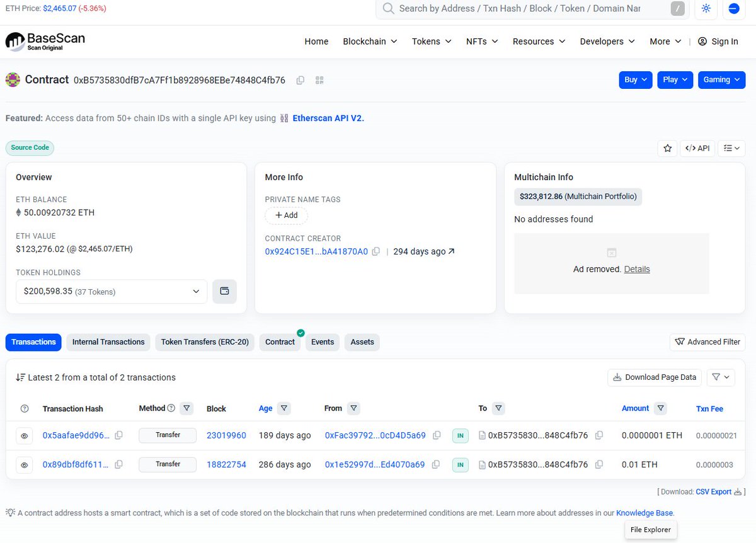The width and height of the screenshot is (756, 543).
Task: Open creation transaction arrow after 294 days ago
Action: (x=451, y=251)
